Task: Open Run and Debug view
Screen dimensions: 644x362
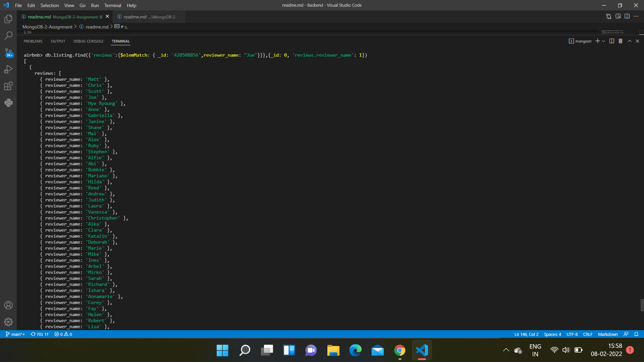Action: 8,69
